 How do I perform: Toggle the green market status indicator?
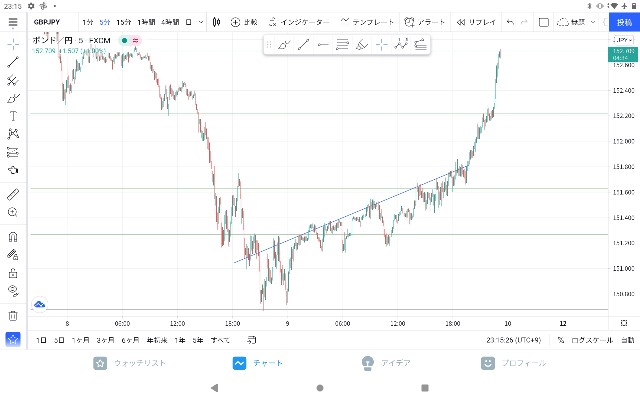coord(124,40)
